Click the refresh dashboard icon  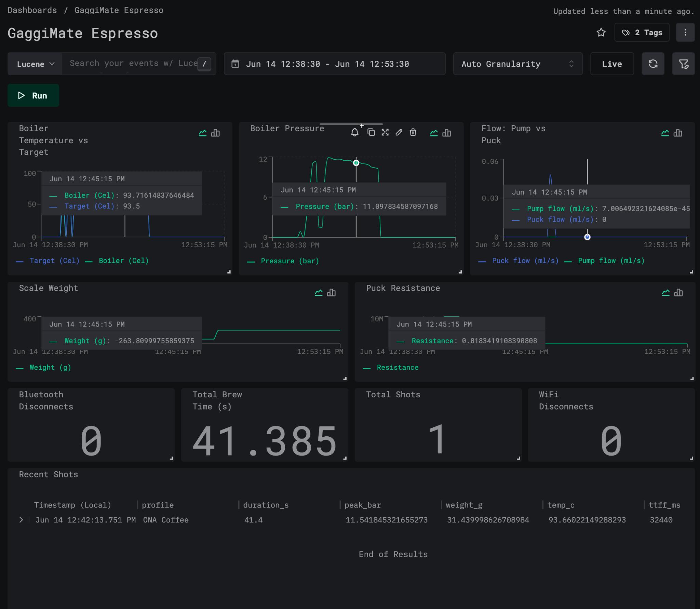pyautogui.click(x=653, y=64)
